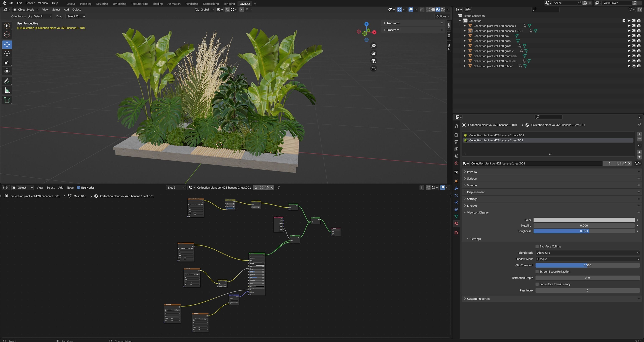The width and height of the screenshot is (644, 342).
Task: Open the Shadow Mode dropdown
Action: [x=587, y=259]
